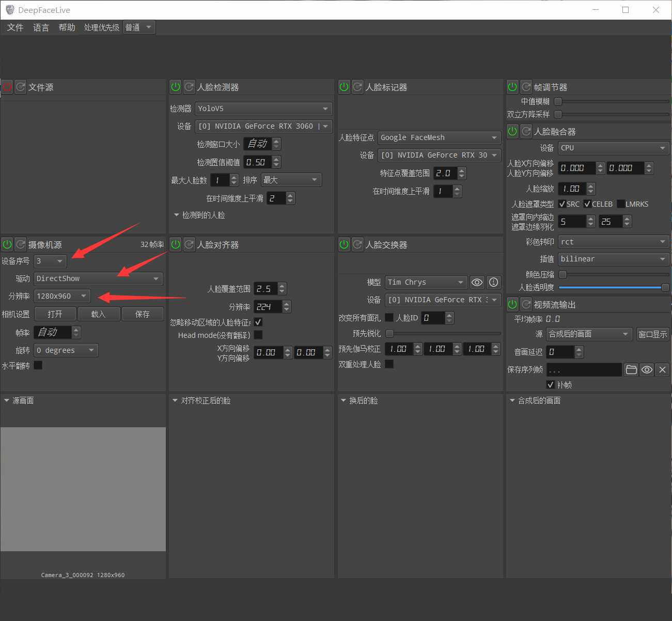Open the 彩色转印 rct dropdown
This screenshot has width=672, height=621.
click(614, 242)
